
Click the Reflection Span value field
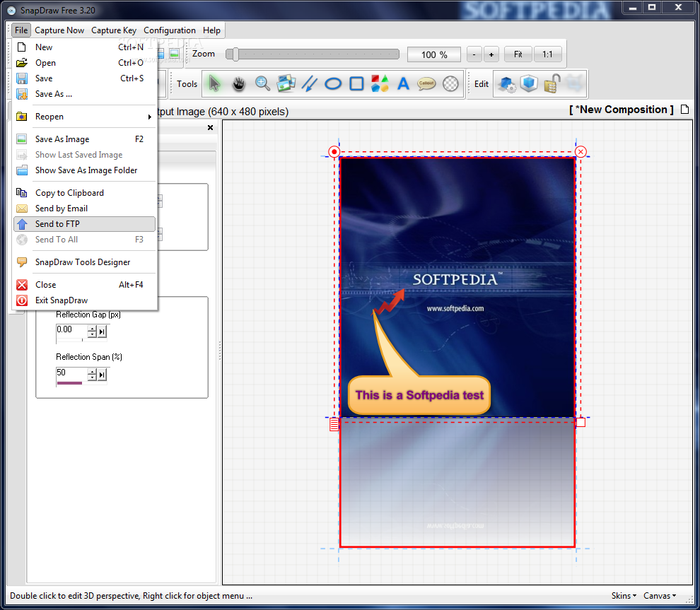pyautogui.click(x=71, y=373)
